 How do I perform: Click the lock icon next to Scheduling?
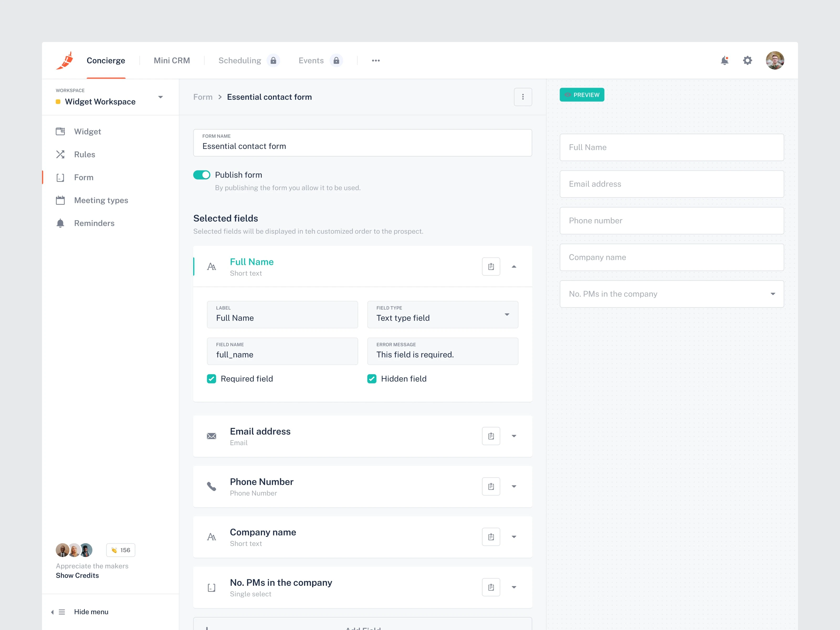coord(273,60)
